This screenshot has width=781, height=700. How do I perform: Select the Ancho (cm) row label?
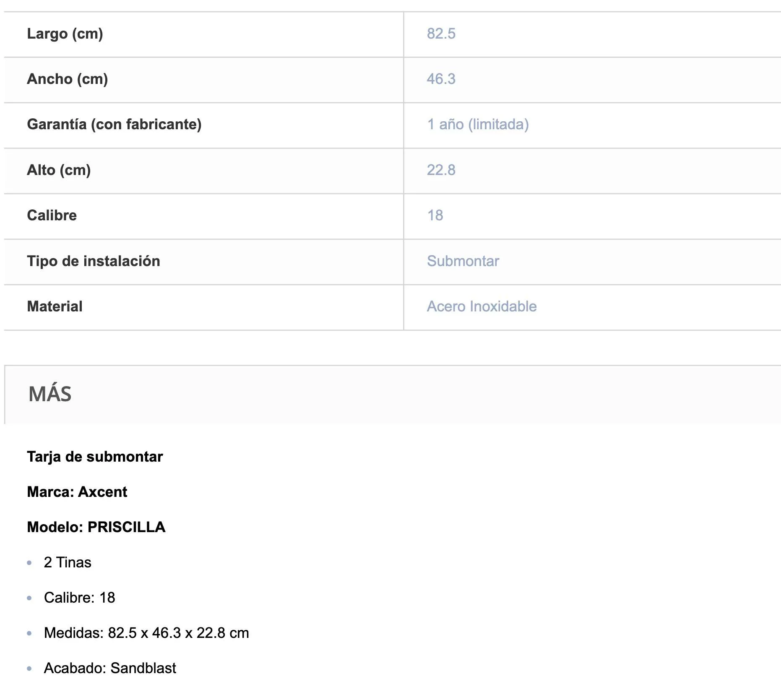pyautogui.click(x=68, y=79)
